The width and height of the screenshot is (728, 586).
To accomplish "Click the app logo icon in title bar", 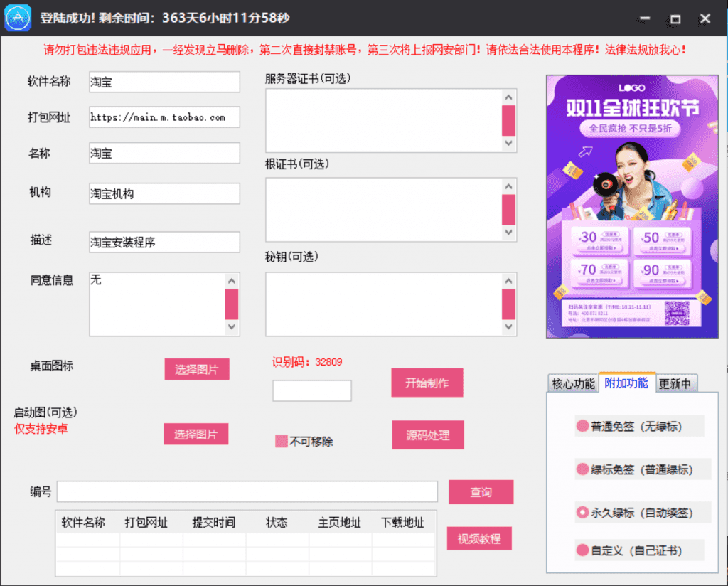I will (18, 18).
